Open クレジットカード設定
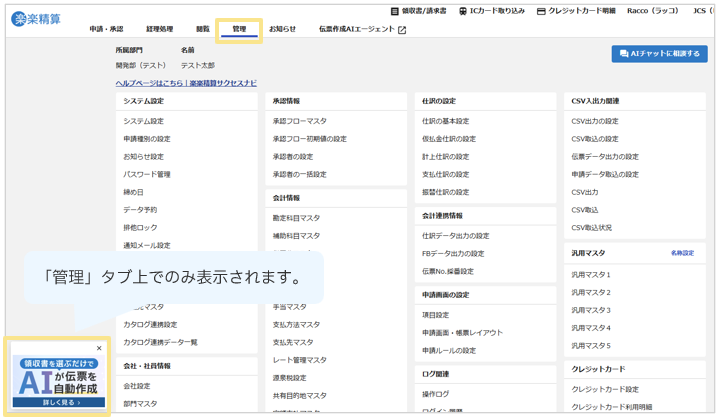Screen dimensions: 720x418 tap(605, 390)
